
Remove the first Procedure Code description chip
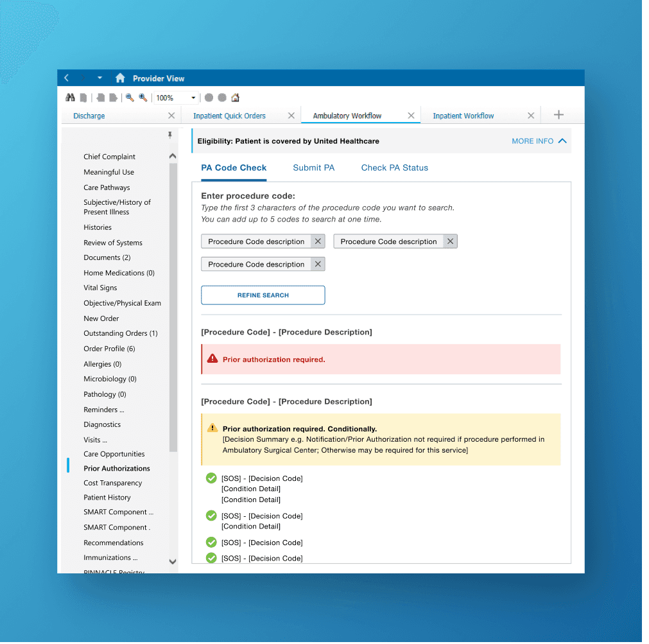[318, 241]
